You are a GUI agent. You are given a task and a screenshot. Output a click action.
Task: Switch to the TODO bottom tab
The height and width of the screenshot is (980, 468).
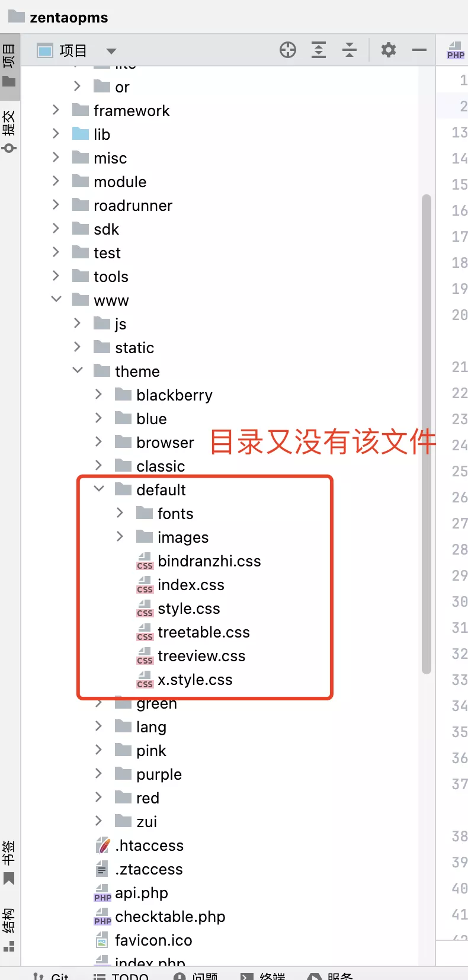click(121, 975)
